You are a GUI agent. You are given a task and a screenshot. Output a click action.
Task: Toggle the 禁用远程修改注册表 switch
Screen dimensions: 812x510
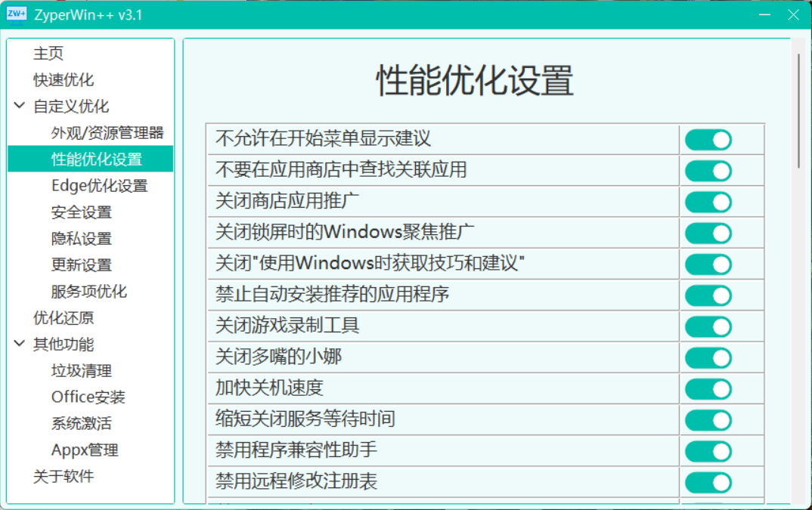point(708,482)
